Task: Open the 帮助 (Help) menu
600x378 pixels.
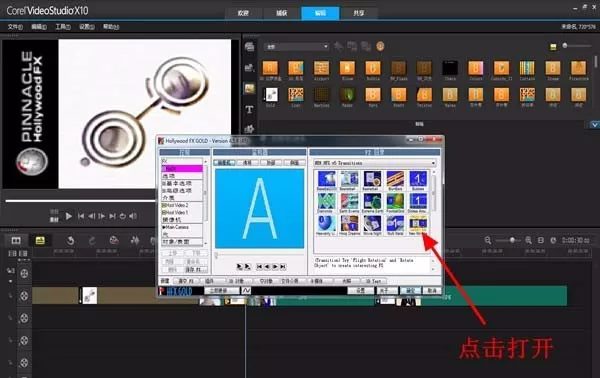Action: pos(111,27)
